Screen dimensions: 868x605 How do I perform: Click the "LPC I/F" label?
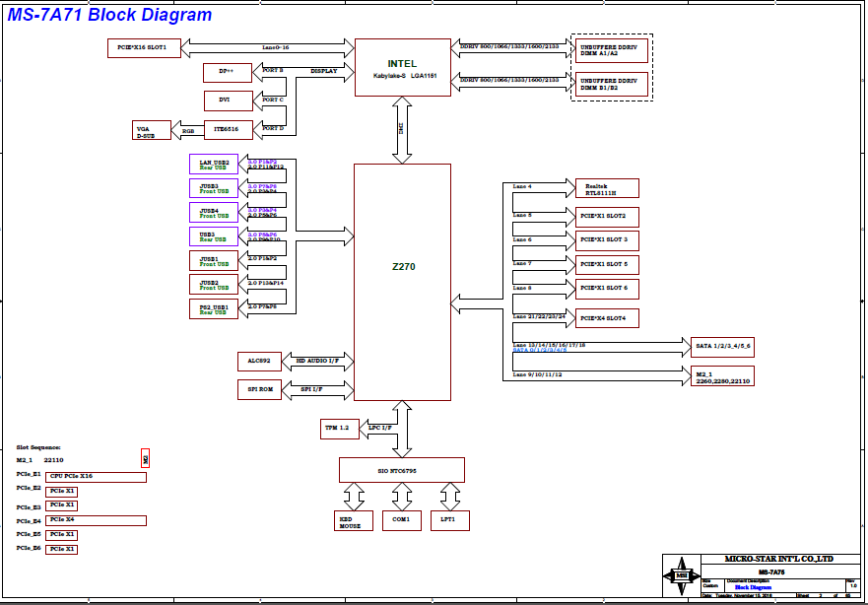click(380, 428)
